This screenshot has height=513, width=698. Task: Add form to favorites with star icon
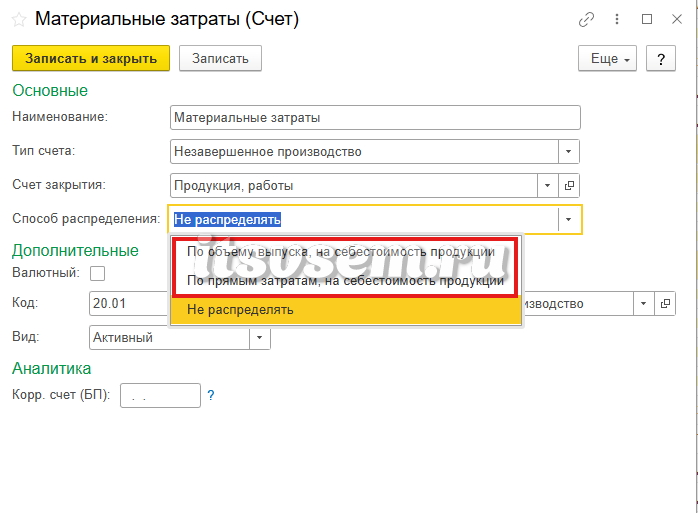[x=19, y=20]
